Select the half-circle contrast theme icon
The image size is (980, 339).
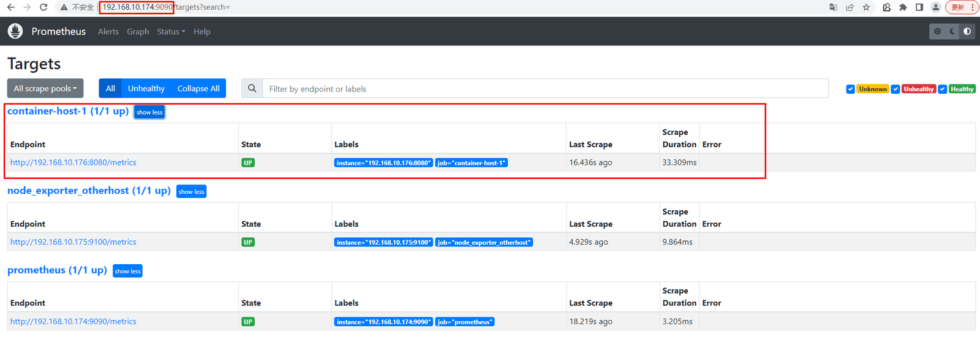click(967, 31)
